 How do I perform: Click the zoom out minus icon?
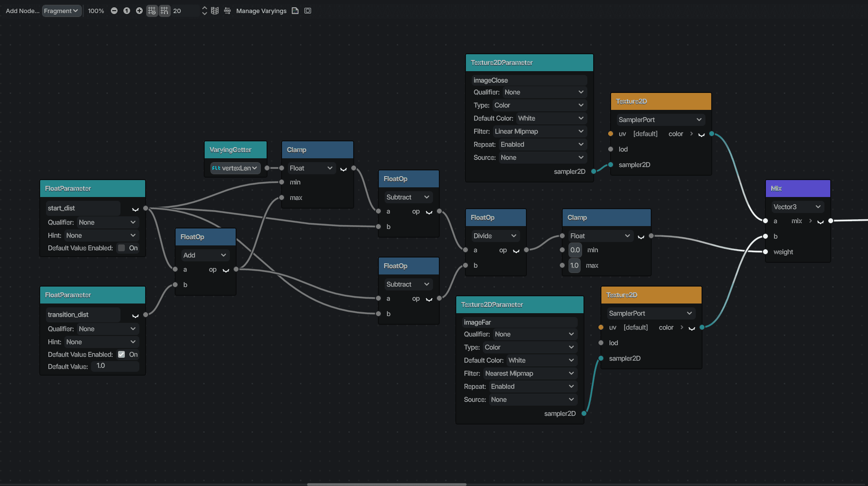[114, 11]
